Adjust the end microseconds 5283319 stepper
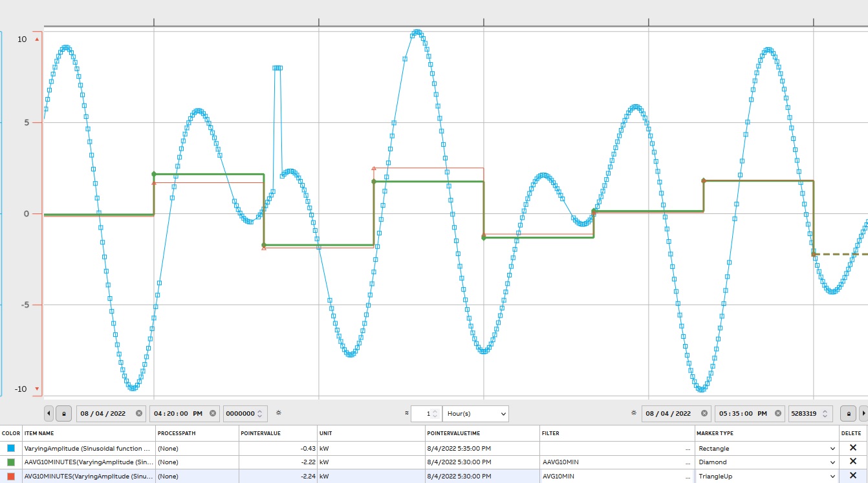 (x=825, y=413)
